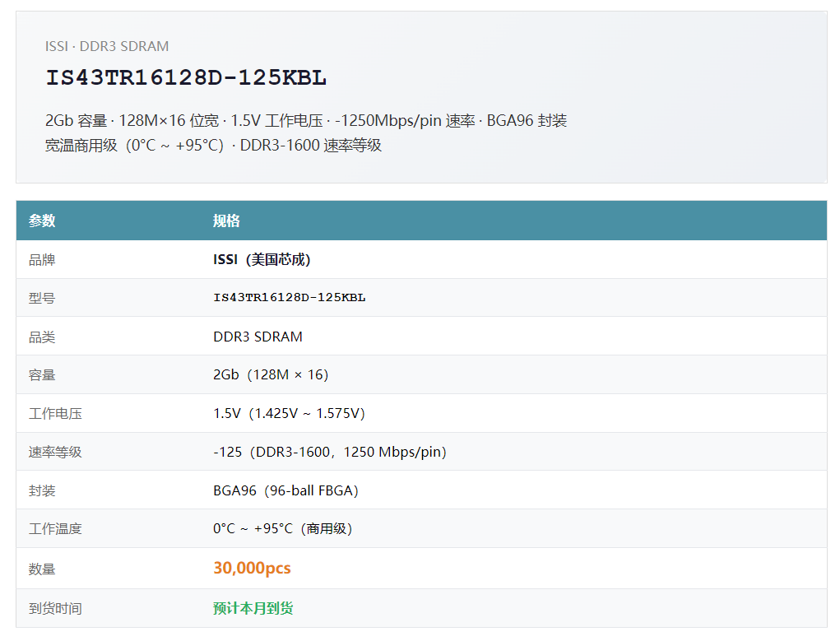Select the large title IS43TR16128D-125KBL
This screenshot has width=840, height=641.
(186, 77)
